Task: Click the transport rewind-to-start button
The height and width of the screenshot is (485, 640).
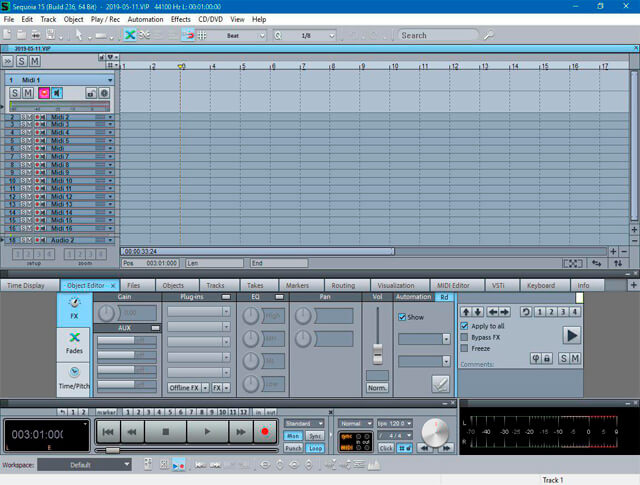Action: click(x=109, y=432)
